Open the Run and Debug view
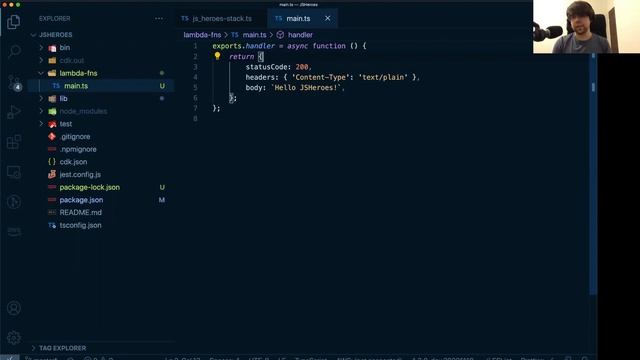Image resolution: width=640 pixels, height=360 pixels. coord(14,112)
